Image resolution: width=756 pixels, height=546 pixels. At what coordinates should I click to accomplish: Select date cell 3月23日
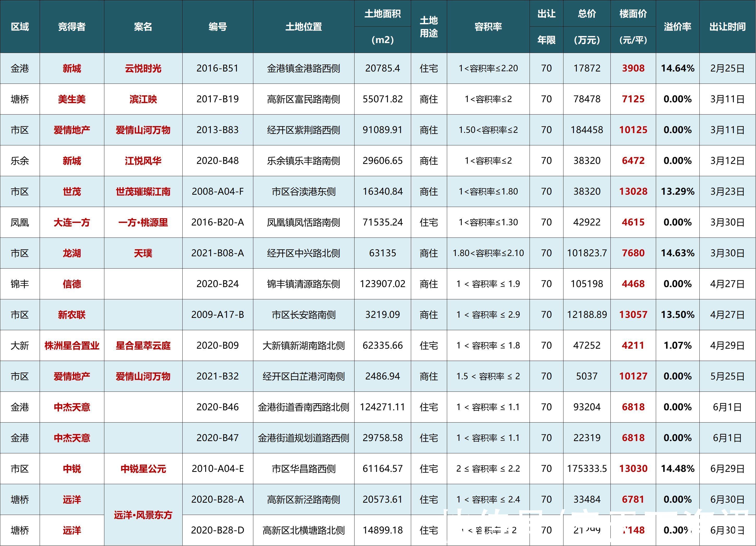(x=727, y=192)
